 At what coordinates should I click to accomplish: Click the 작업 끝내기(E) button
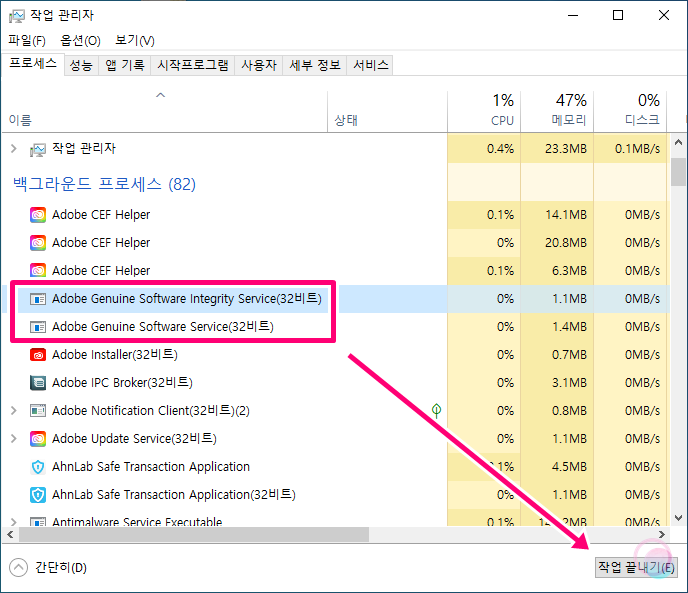[x=636, y=568]
